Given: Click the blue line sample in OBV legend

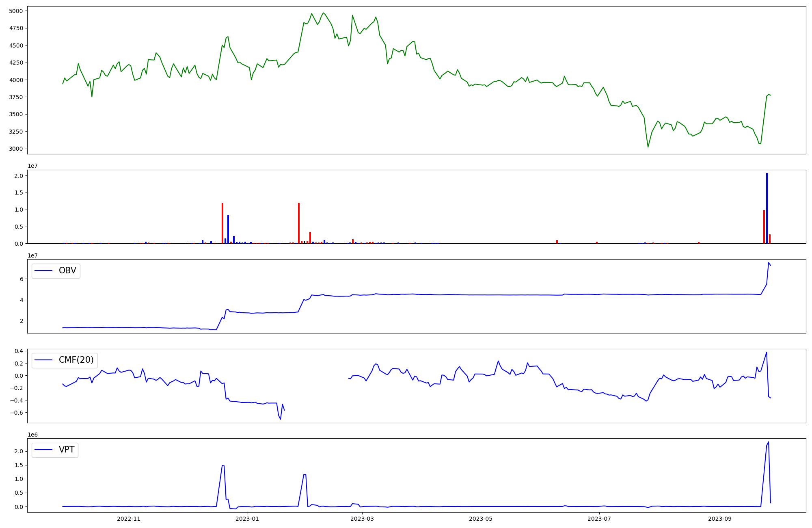Looking at the screenshot, I should (44, 270).
